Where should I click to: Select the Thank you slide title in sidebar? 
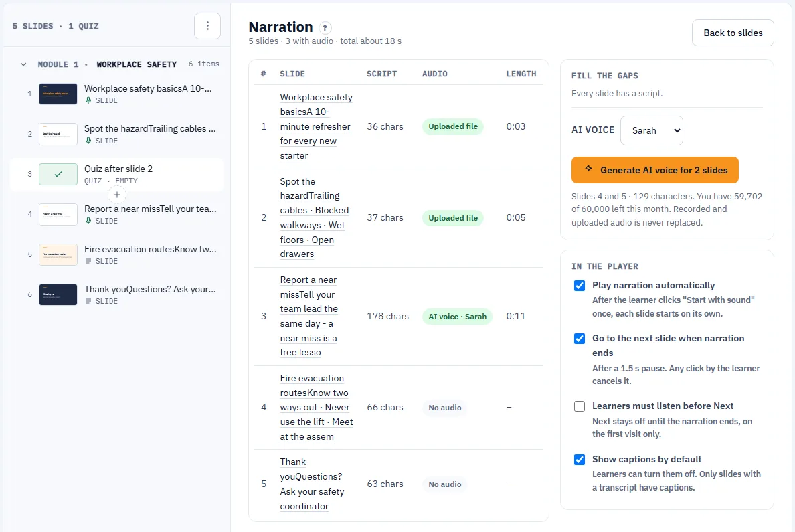pos(150,289)
